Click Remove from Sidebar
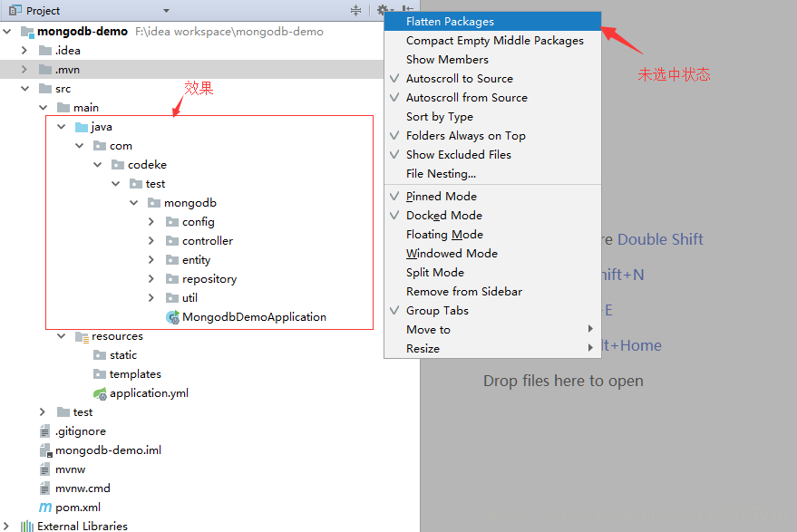This screenshot has height=532, width=797. click(x=462, y=291)
